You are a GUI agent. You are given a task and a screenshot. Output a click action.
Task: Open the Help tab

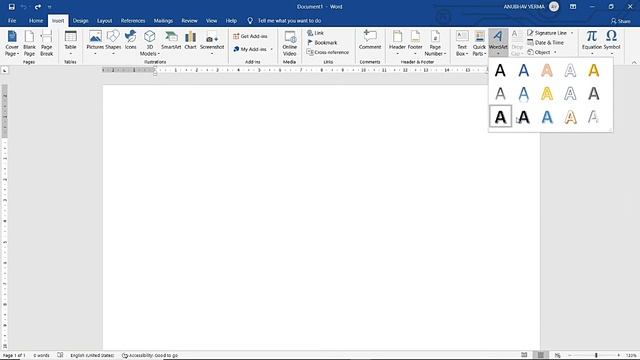pyautogui.click(x=231, y=20)
